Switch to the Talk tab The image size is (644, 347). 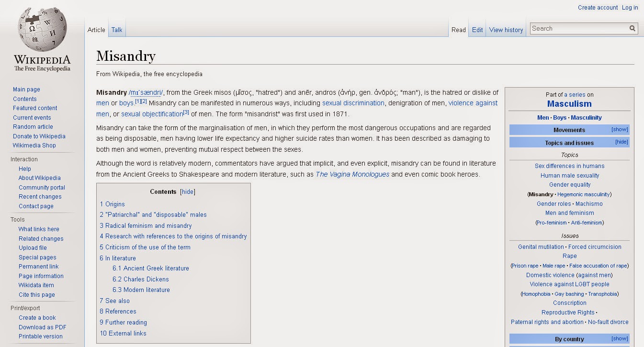(x=117, y=30)
